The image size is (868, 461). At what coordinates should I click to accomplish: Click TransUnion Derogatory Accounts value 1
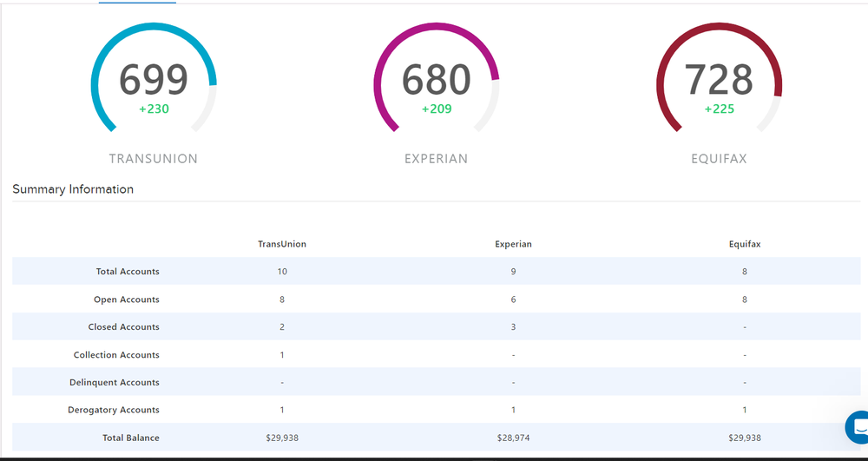click(x=282, y=410)
